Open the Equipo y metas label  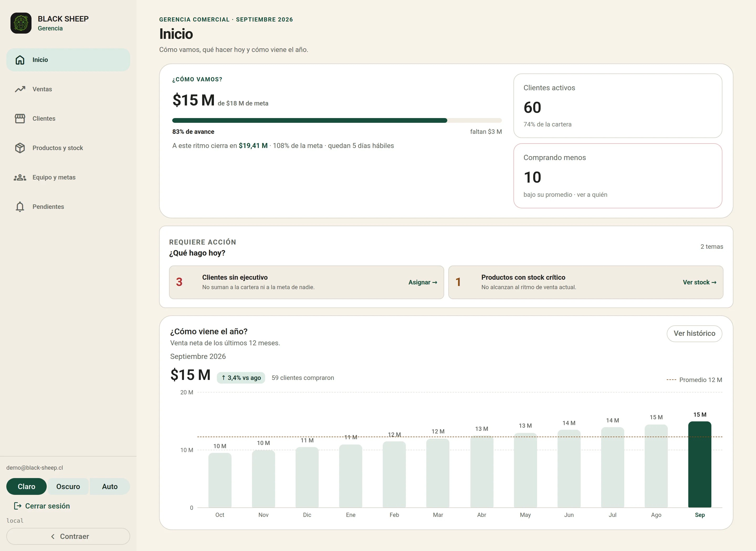(54, 177)
